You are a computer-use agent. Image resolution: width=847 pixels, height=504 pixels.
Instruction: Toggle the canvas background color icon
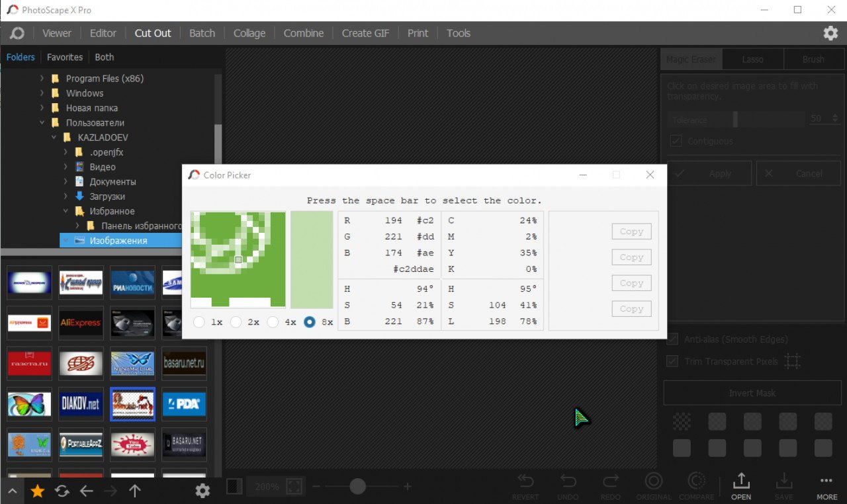pyautogui.click(x=234, y=487)
